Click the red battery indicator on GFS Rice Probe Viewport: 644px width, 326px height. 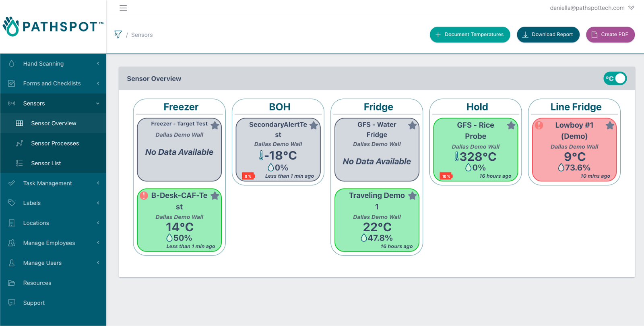tap(446, 176)
